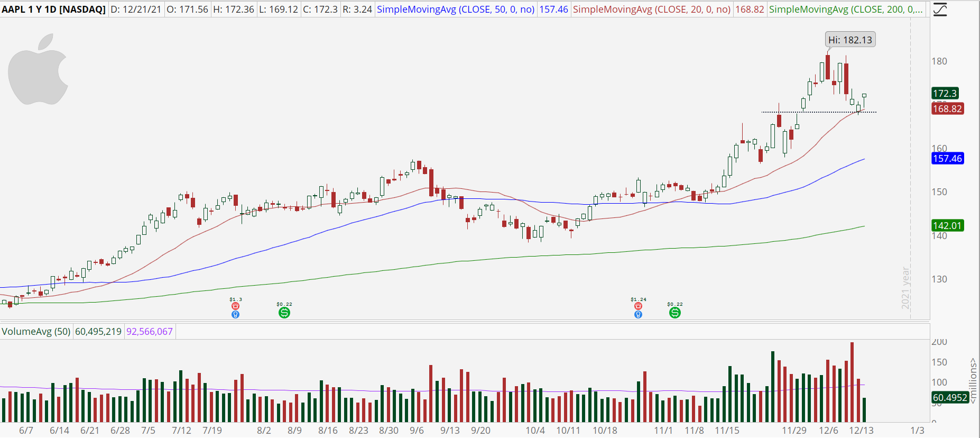
Task: Select the D: 12/21/21 date readout
Action: [136, 10]
